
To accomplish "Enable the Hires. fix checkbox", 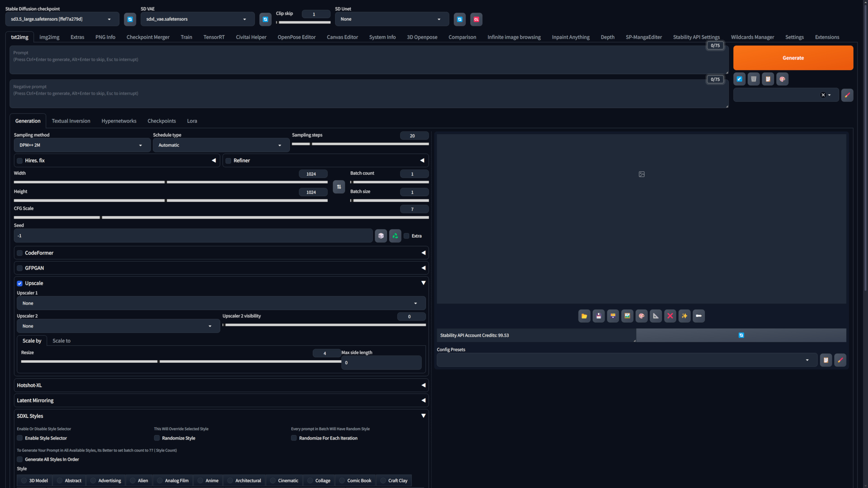I will [x=20, y=161].
